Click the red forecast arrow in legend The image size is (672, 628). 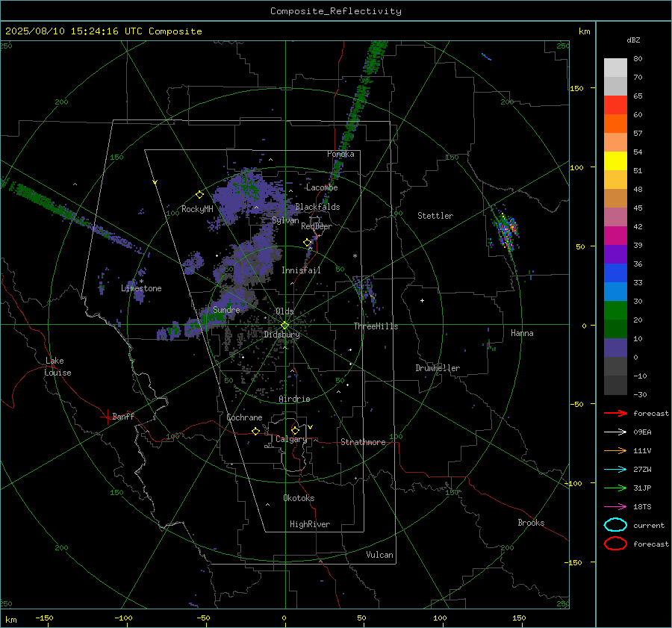click(615, 413)
